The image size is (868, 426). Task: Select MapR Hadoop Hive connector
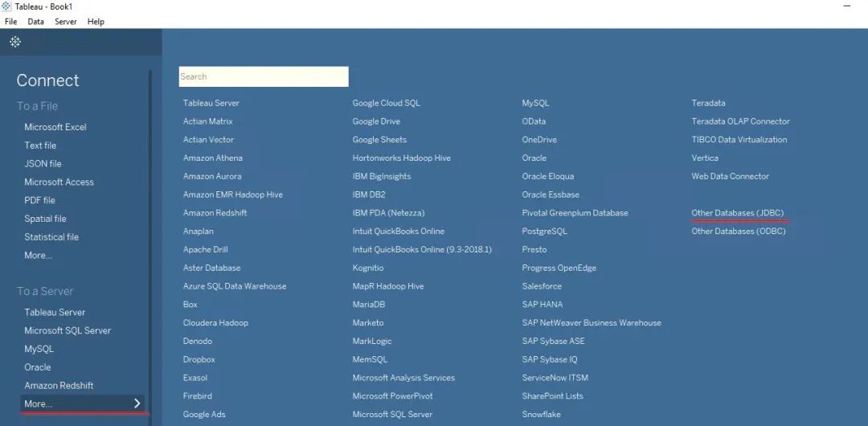pyautogui.click(x=388, y=286)
